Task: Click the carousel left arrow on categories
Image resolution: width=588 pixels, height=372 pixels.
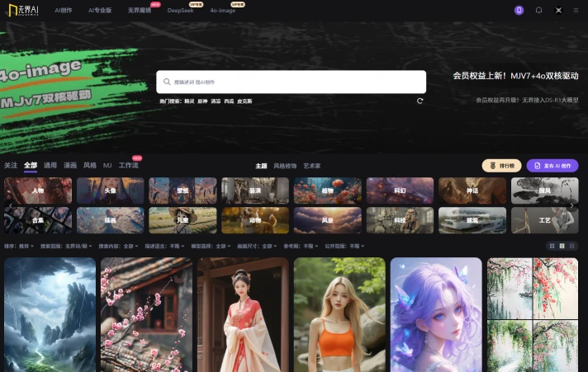Action: [x=11, y=205]
